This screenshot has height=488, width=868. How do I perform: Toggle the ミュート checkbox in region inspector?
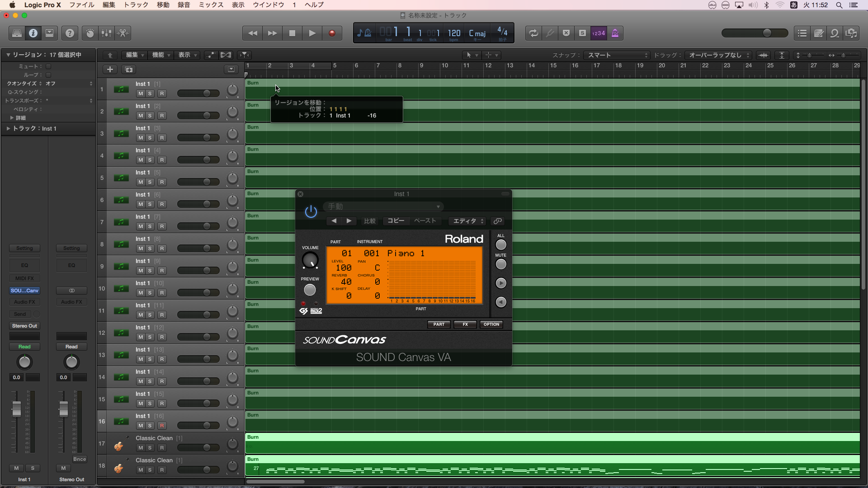(48, 66)
